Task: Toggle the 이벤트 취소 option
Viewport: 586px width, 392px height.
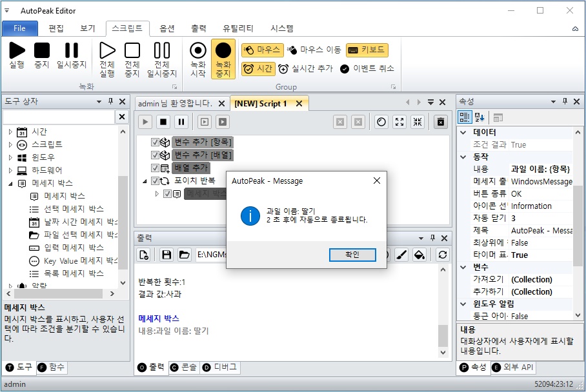Action: coord(367,69)
